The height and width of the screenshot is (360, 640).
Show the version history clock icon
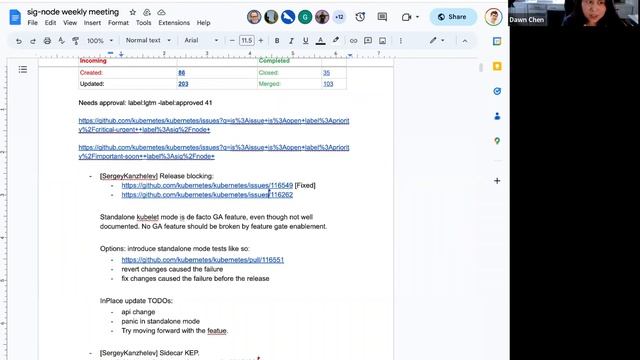(x=360, y=17)
